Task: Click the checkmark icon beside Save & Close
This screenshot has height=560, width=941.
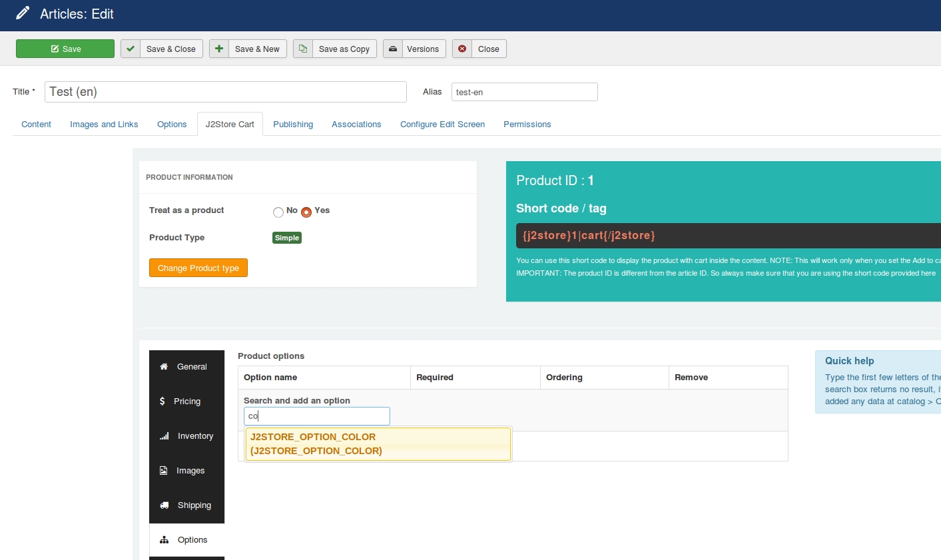Action: tap(131, 49)
